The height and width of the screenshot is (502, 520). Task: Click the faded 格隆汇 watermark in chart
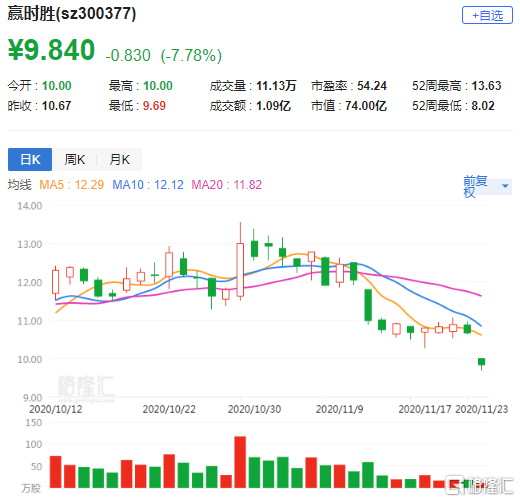tap(86, 388)
